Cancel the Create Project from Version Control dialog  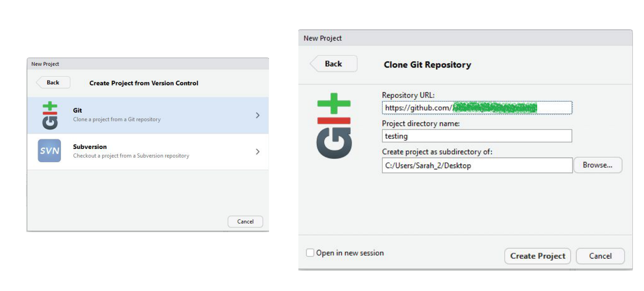click(x=245, y=221)
